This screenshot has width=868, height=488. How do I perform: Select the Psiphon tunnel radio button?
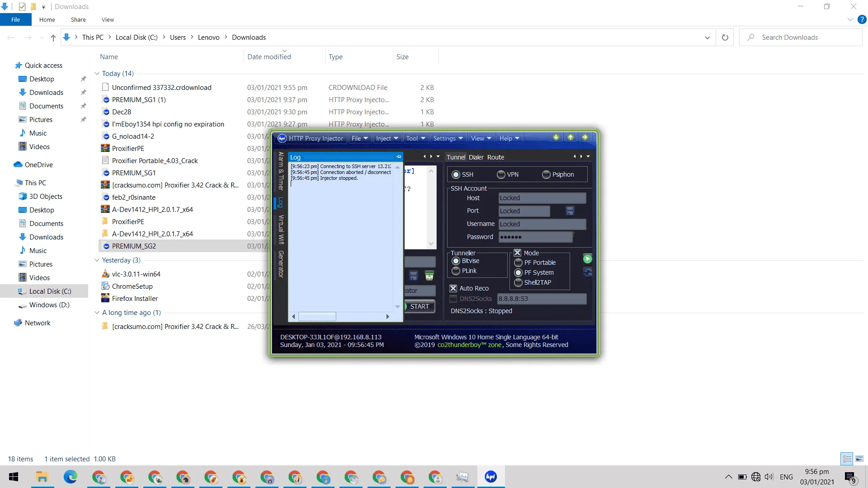546,175
